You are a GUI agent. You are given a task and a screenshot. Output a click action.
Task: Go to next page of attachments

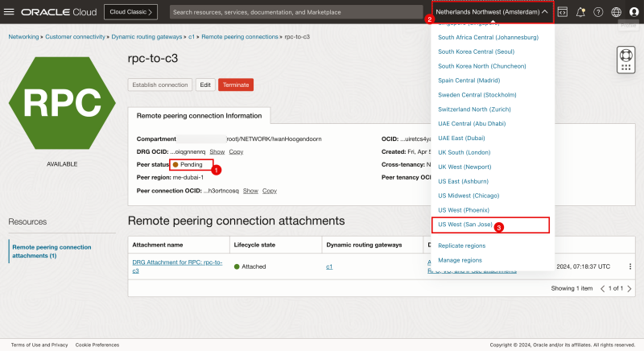pos(629,288)
